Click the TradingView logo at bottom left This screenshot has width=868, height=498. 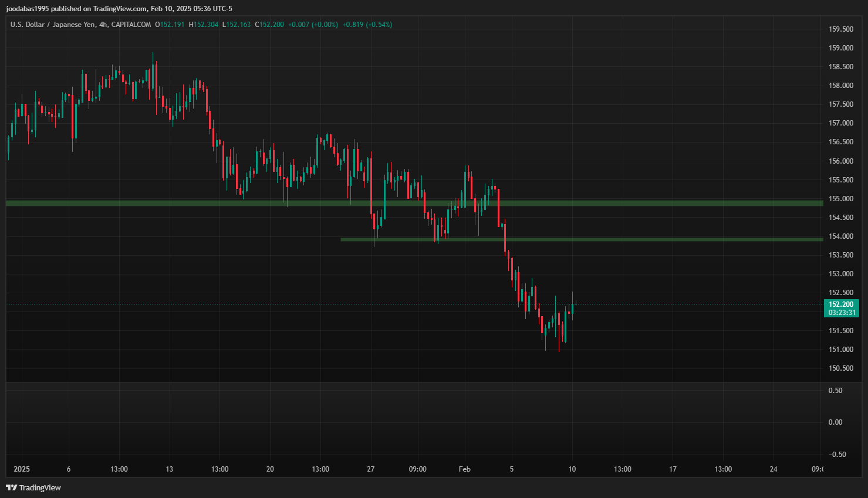33,487
